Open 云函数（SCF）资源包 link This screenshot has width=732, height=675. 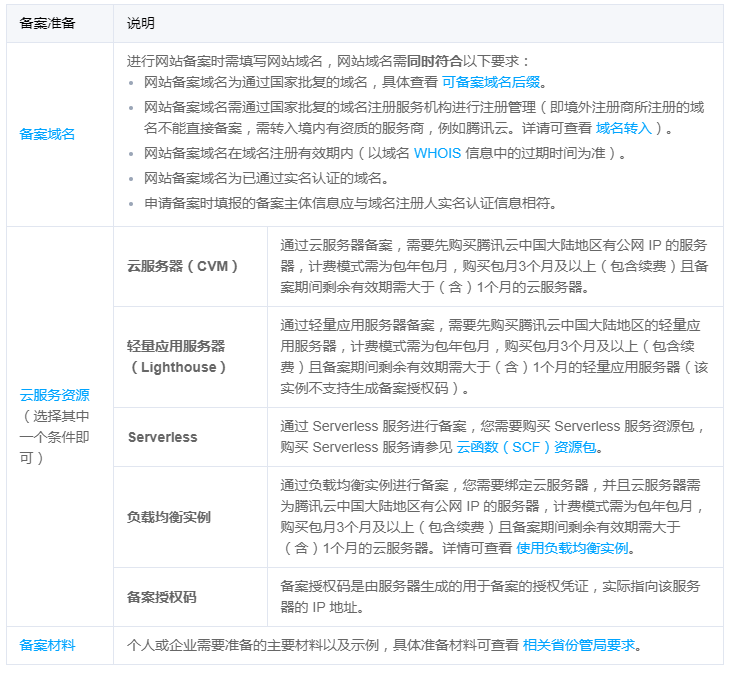[x=526, y=447]
